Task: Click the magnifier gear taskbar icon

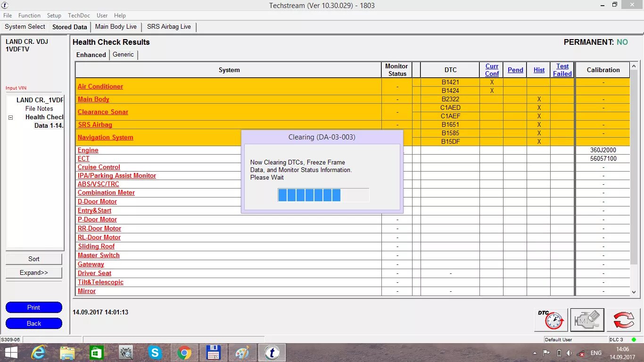Action: (x=126, y=353)
